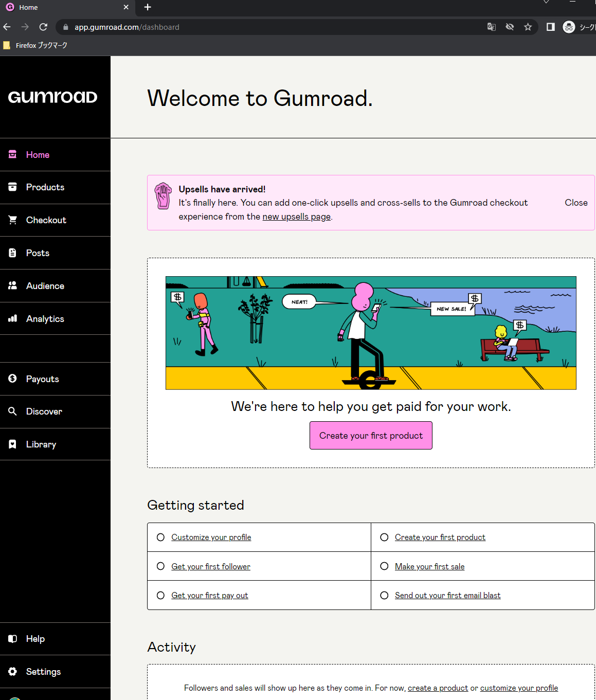Open the Help menu item
Viewport: 596px width, 700px height.
pyautogui.click(x=35, y=639)
